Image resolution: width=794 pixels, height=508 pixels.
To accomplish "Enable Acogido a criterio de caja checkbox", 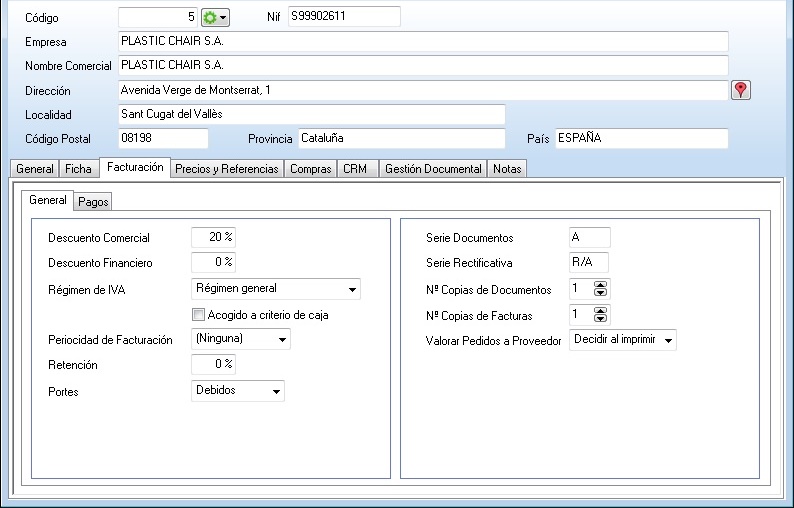I will pos(198,314).
